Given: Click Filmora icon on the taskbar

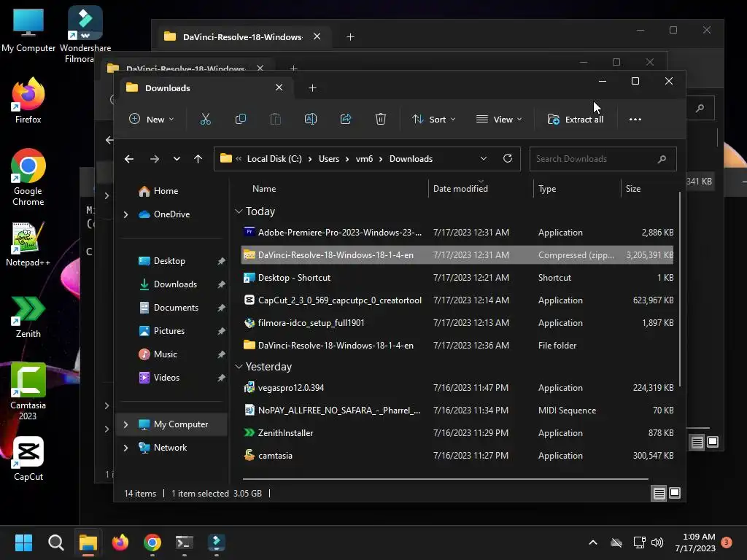Looking at the screenshot, I should click(x=216, y=542).
